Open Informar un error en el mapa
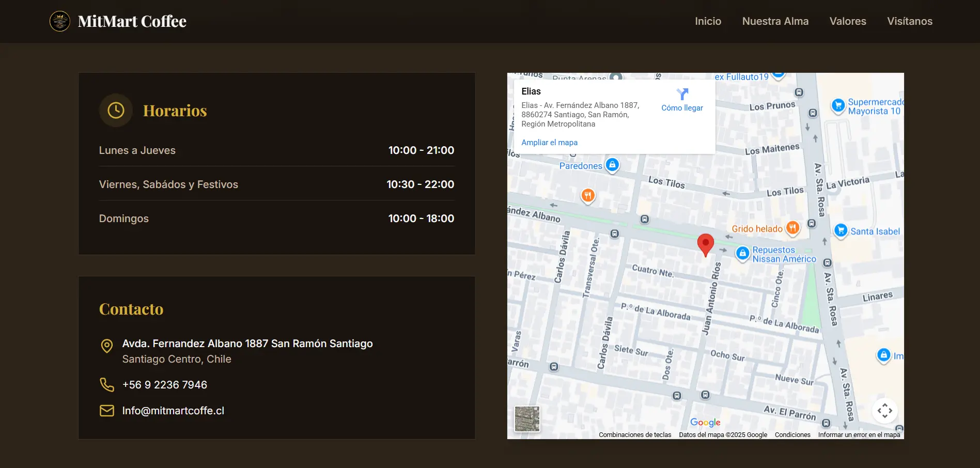 coord(859,435)
